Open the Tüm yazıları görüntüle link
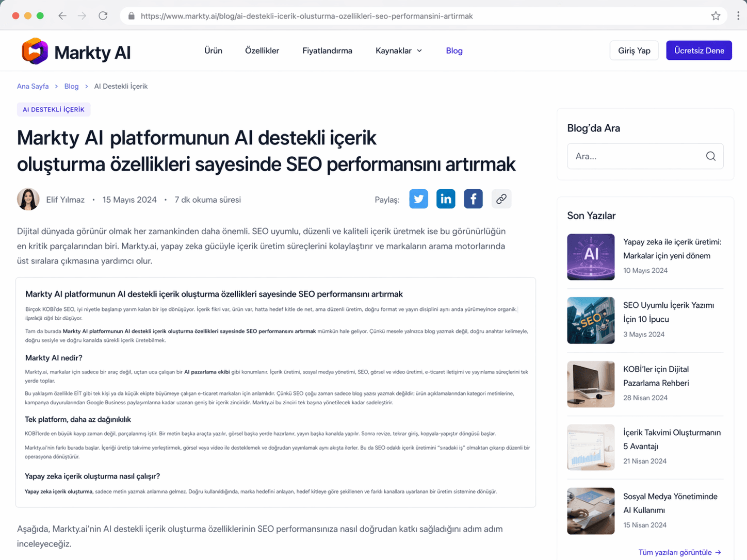747x560 pixels. click(x=679, y=552)
